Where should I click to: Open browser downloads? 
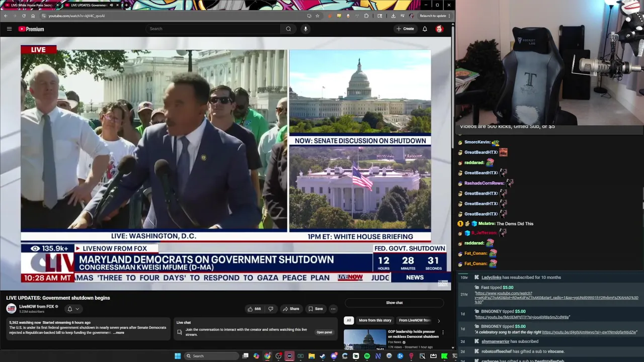point(393,16)
